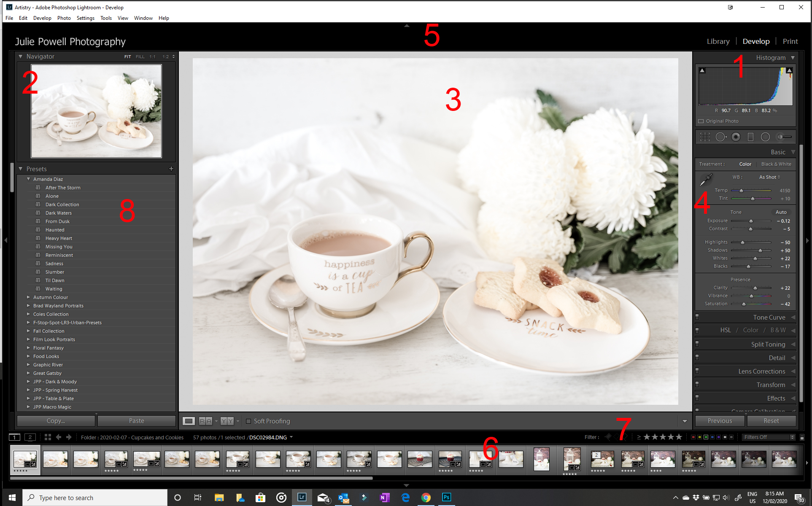The height and width of the screenshot is (506, 812).
Task: Open Photoshop from the taskbar
Action: point(446,498)
